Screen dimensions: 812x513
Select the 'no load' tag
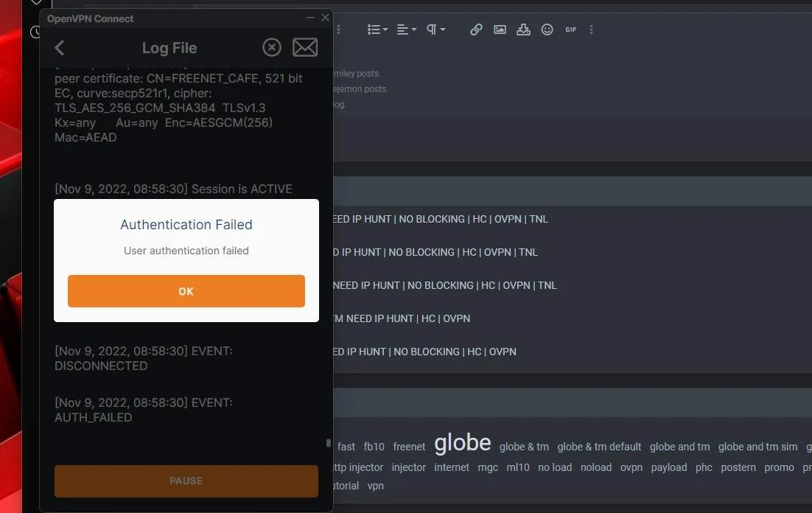pyautogui.click(x=555, y=467)
